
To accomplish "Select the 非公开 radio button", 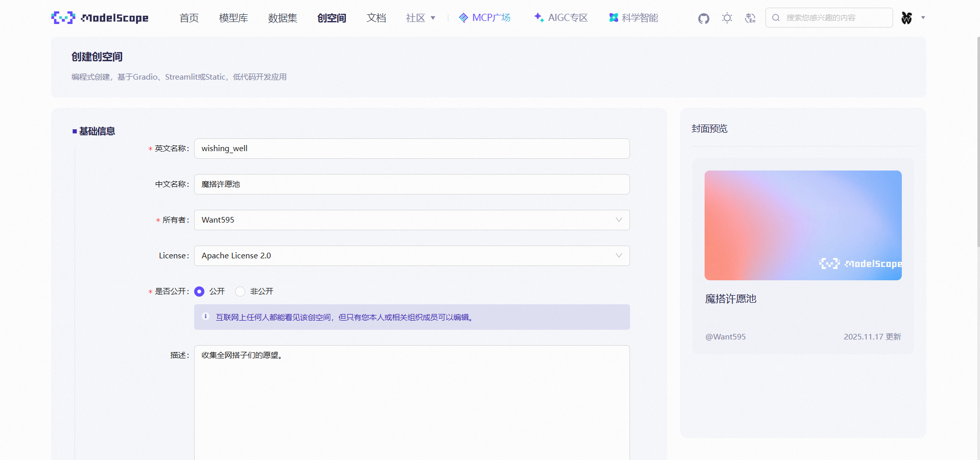I will 240,292.
